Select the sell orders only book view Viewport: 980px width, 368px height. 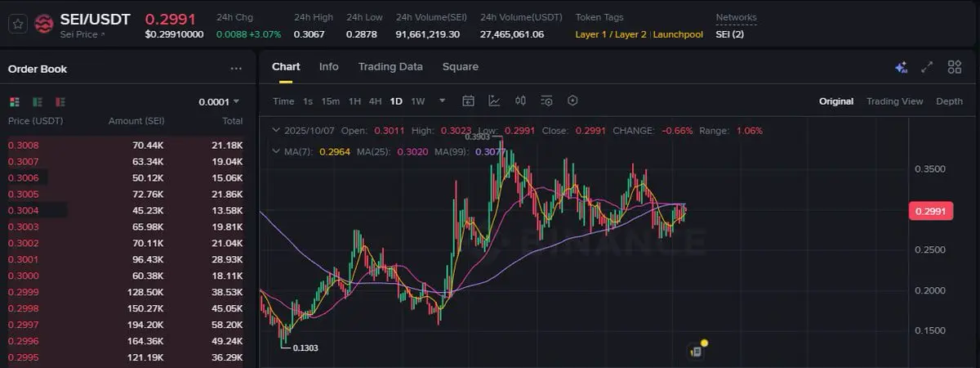(60, 102)
